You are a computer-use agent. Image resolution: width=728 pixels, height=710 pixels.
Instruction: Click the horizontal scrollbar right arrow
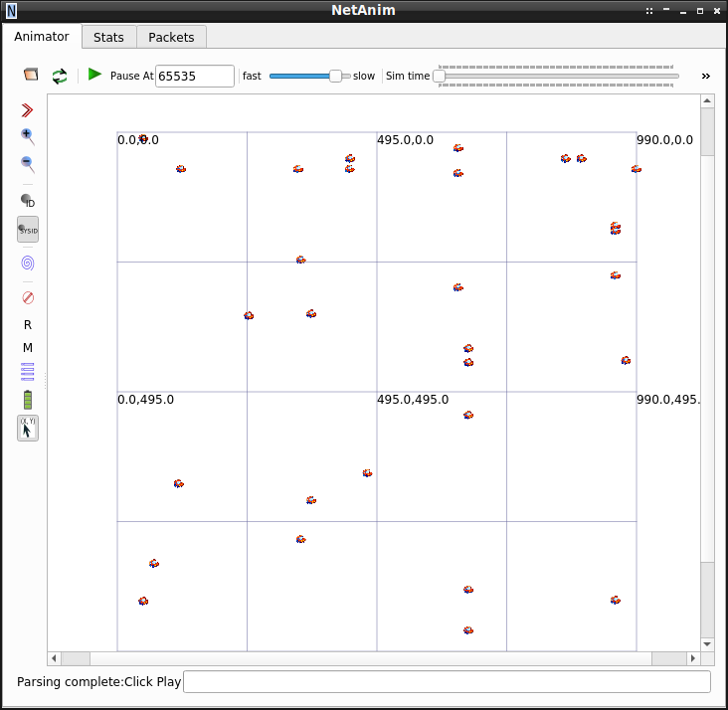coord(693,658)
